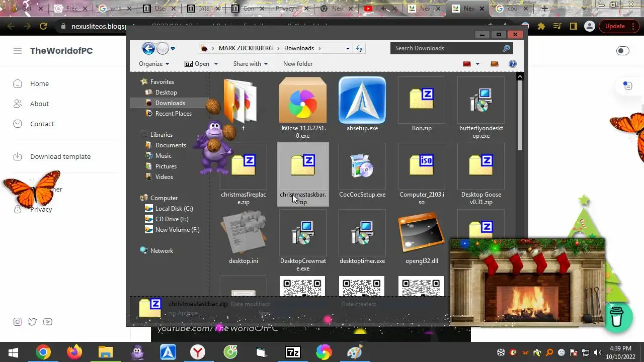This screenshot has height=362, width=644.
Task: Select the 360cse installer file icon
Action: coord(303,100)
